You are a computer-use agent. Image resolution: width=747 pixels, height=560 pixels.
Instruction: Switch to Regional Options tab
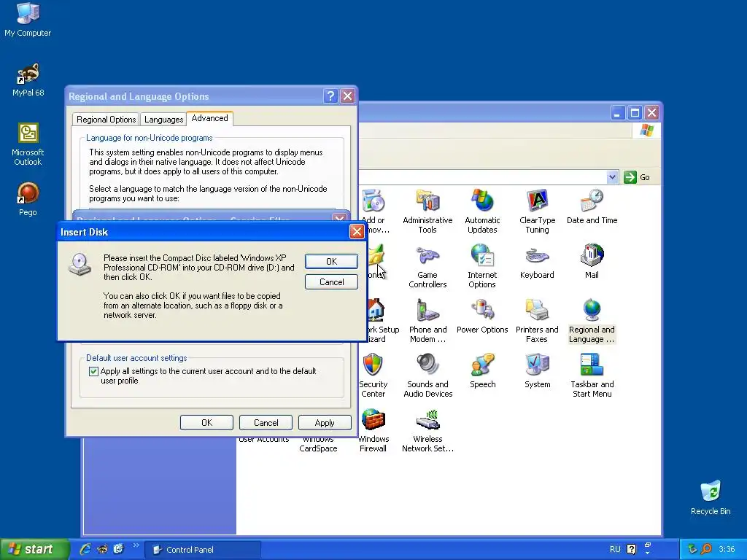click(106, 119)
